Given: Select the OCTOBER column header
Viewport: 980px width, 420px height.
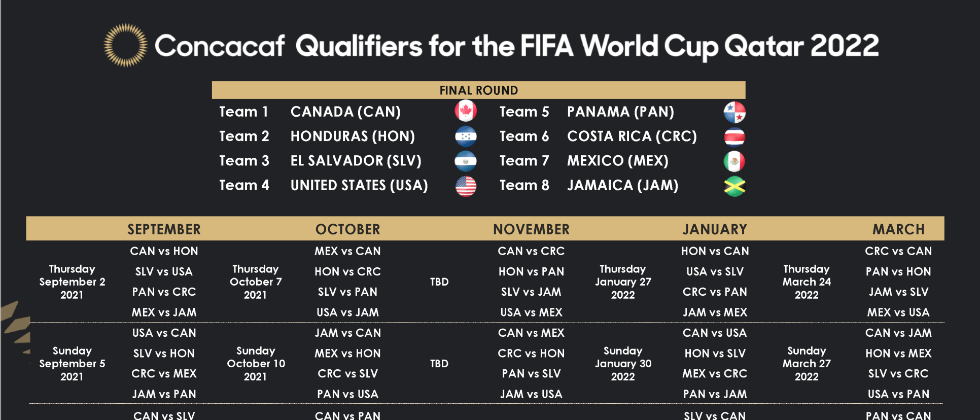Looking at the screenshot, I should (x=347, y=229).
